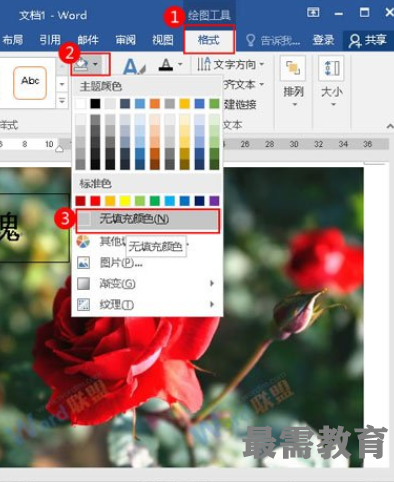
Task: Select 无填充颜色(N) no fill option
Action: tap(148, 220)
